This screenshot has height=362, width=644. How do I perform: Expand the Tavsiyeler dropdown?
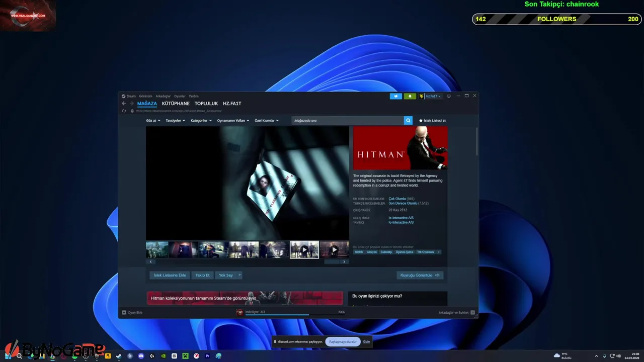(175, 121)
